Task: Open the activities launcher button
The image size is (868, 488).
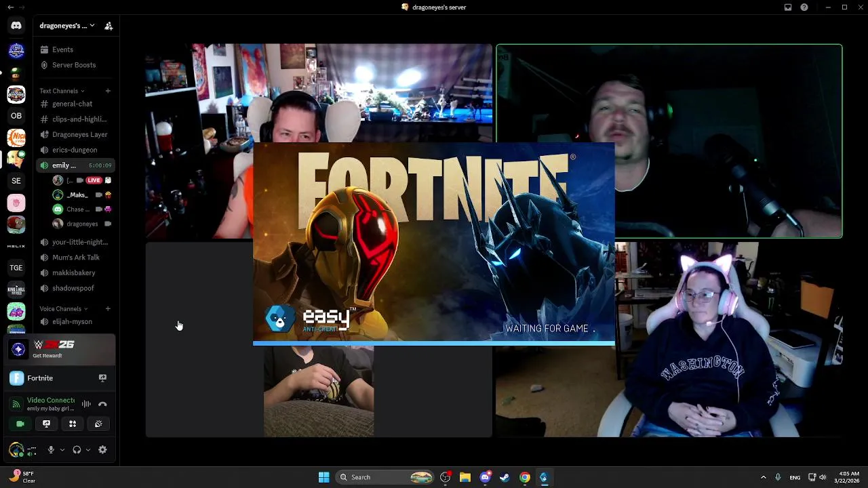Action: (x=73, y=424)
